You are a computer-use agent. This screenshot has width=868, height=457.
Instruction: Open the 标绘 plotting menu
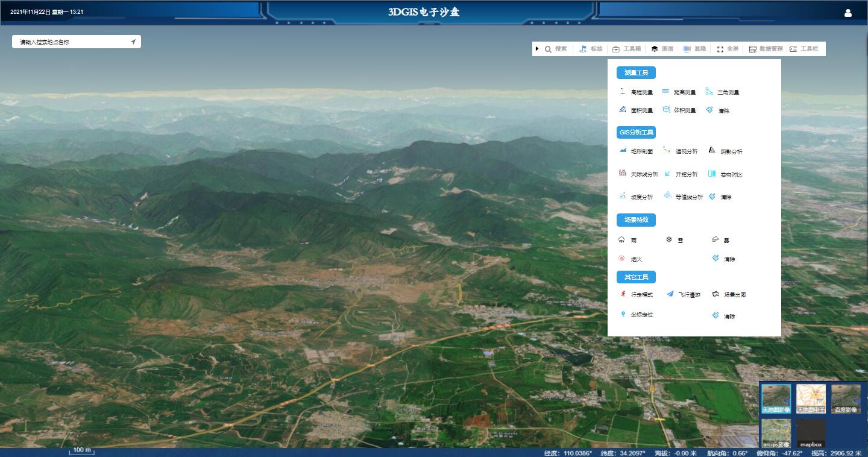(x=591, y=49)
